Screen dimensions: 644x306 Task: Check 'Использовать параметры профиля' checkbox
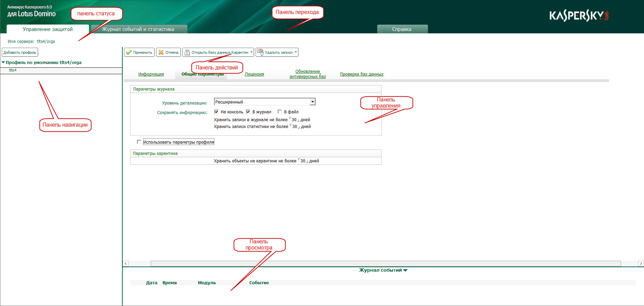coord(139,142)
